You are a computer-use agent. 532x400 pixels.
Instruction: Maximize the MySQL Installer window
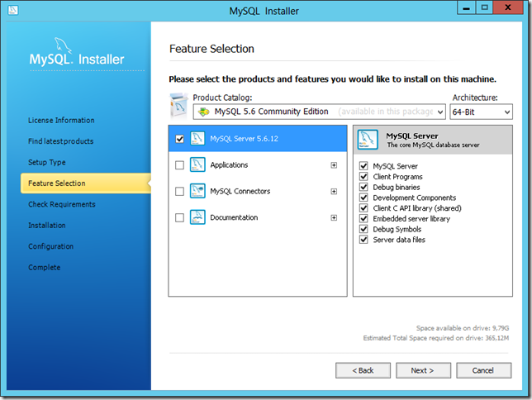click(484, 7)
